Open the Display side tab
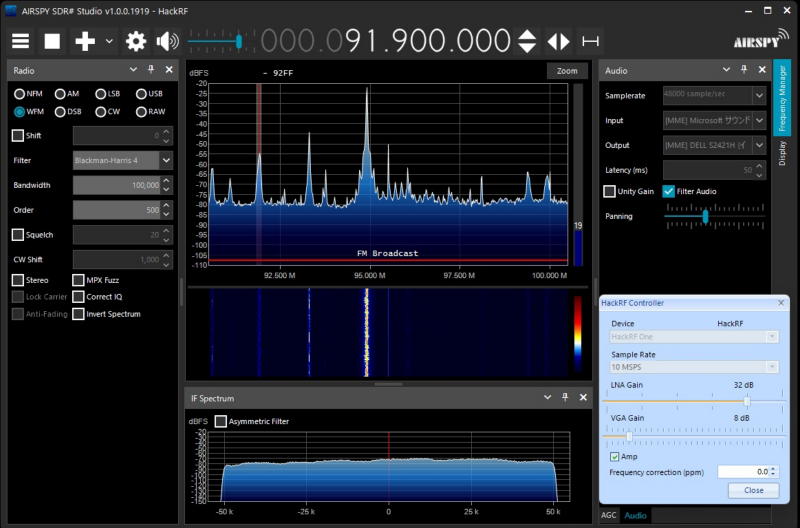The height and width of the screenshot is (528, 800). pyautogui.click(x=782, y=154)
